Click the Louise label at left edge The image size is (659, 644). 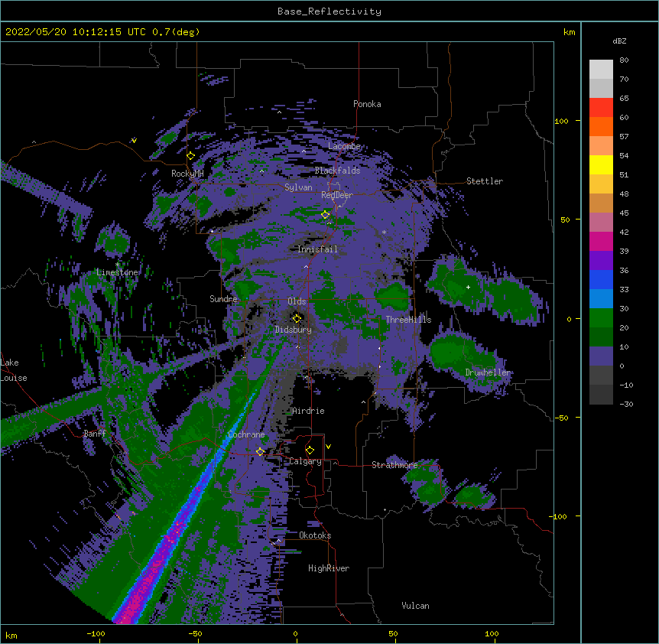point(14,378)
